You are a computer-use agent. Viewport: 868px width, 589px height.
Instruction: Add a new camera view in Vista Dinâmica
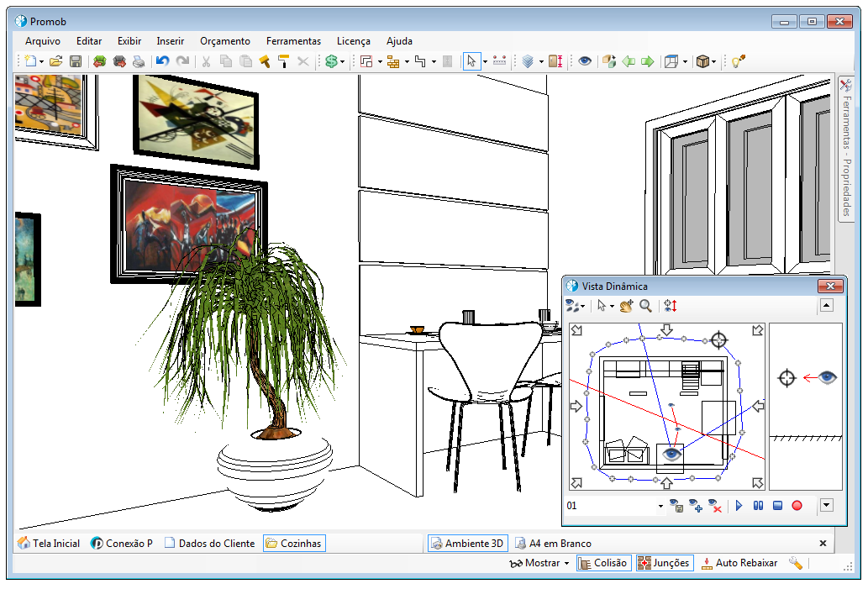[x=695, y=506]
